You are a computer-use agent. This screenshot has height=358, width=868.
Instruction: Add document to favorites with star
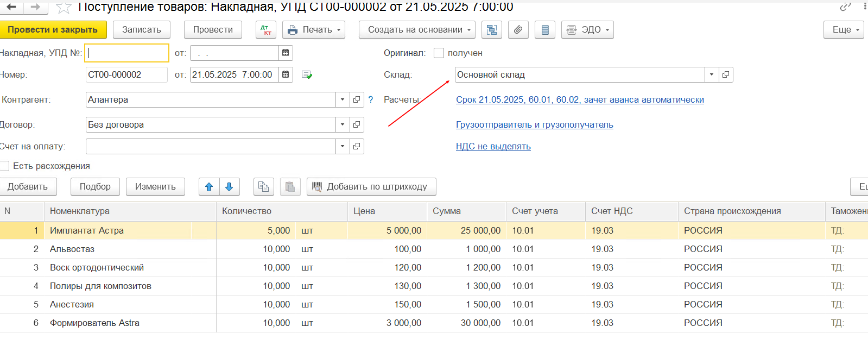click(x=64, y=7)
